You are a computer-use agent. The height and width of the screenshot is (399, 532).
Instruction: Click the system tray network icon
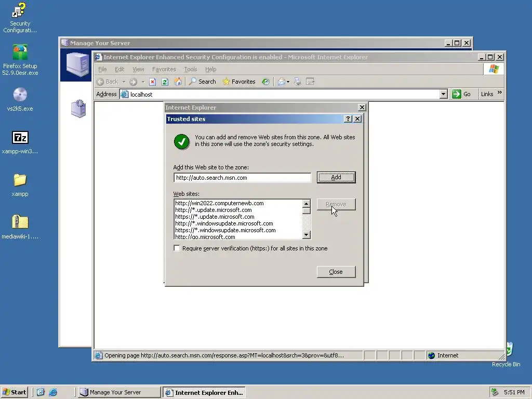[495, 392]
